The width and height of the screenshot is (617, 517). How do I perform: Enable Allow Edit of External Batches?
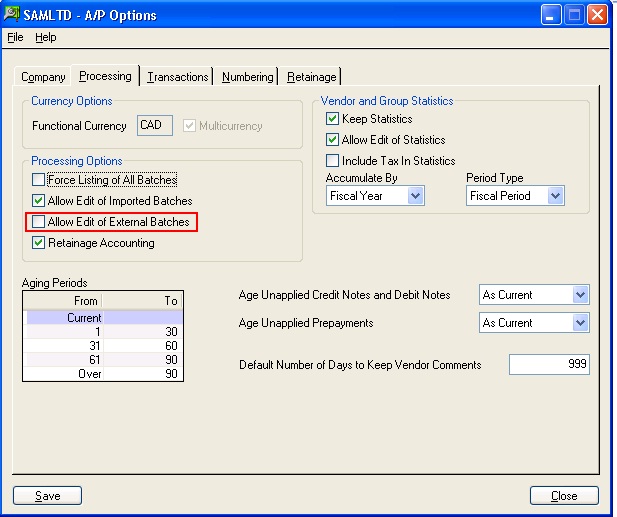39,222
